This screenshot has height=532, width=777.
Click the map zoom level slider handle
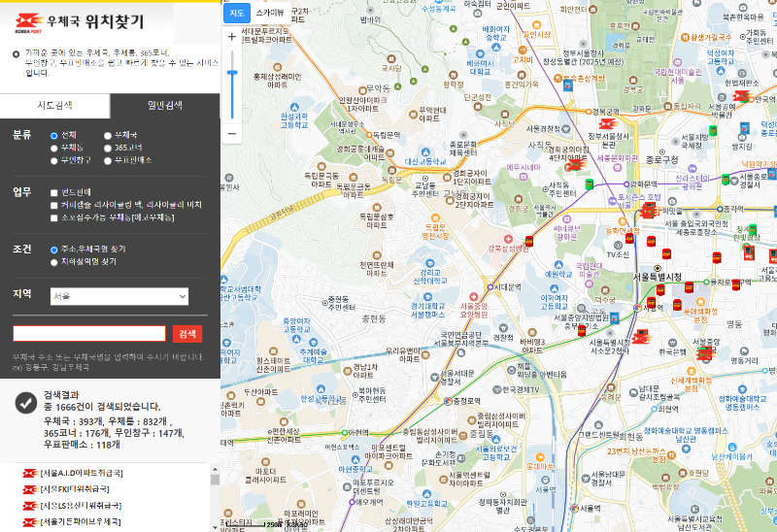point(232,73)
